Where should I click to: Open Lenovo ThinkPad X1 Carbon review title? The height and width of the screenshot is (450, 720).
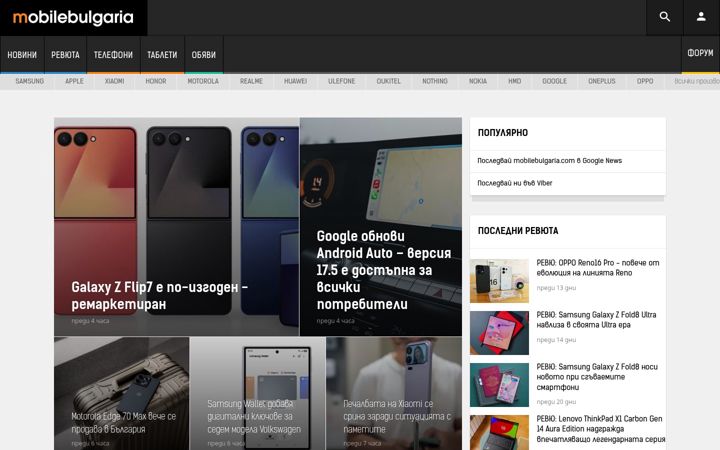pyautogui.click(x=601, y=429)
